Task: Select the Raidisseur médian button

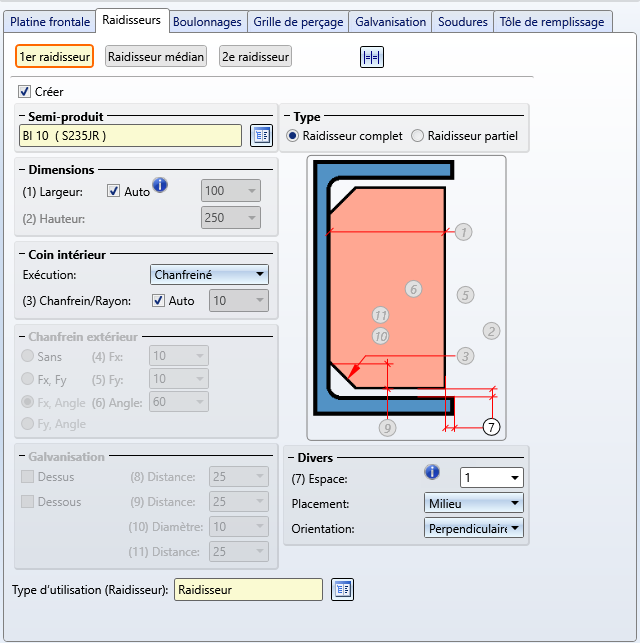Action: pos(156,57)
